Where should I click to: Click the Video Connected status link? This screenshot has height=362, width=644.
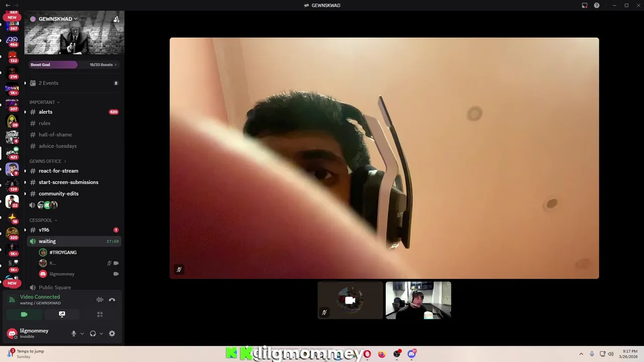pos(40,297)
